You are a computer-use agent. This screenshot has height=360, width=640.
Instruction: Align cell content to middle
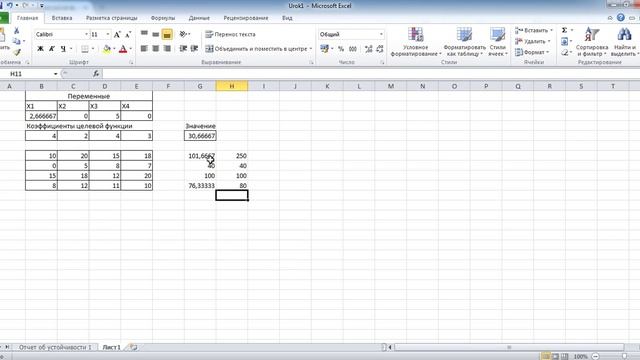pyautogui.click(x=156, y=34)
